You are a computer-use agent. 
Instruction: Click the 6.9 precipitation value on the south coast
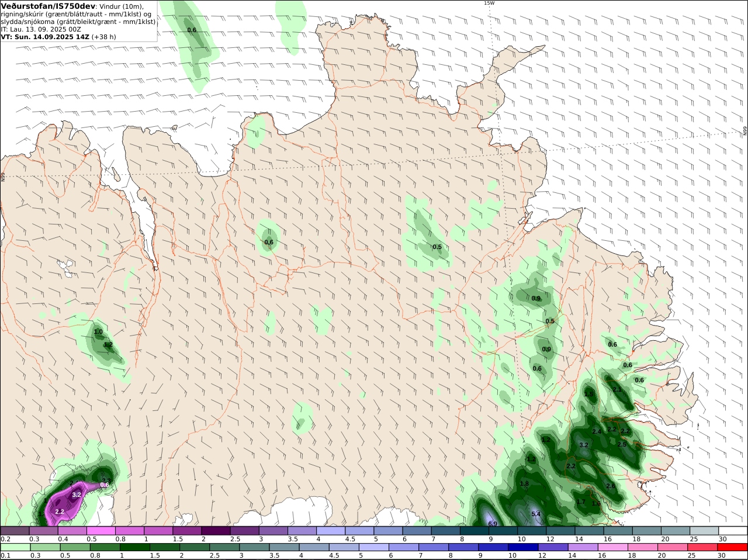coord(493,524)
